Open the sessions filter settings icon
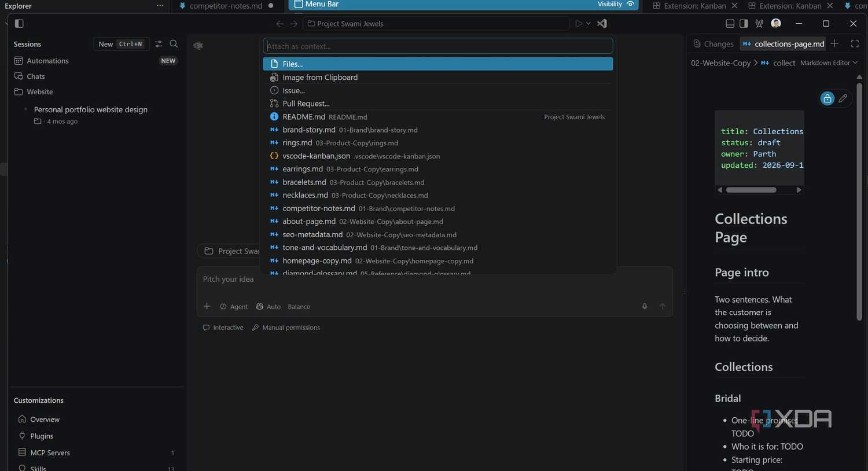The width and height of the screenshot is (868, 471). [x=159, y=44]
